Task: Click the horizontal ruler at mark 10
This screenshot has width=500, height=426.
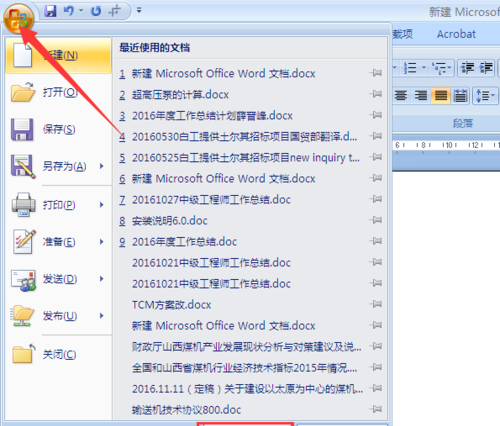Action: click(449, 145)
